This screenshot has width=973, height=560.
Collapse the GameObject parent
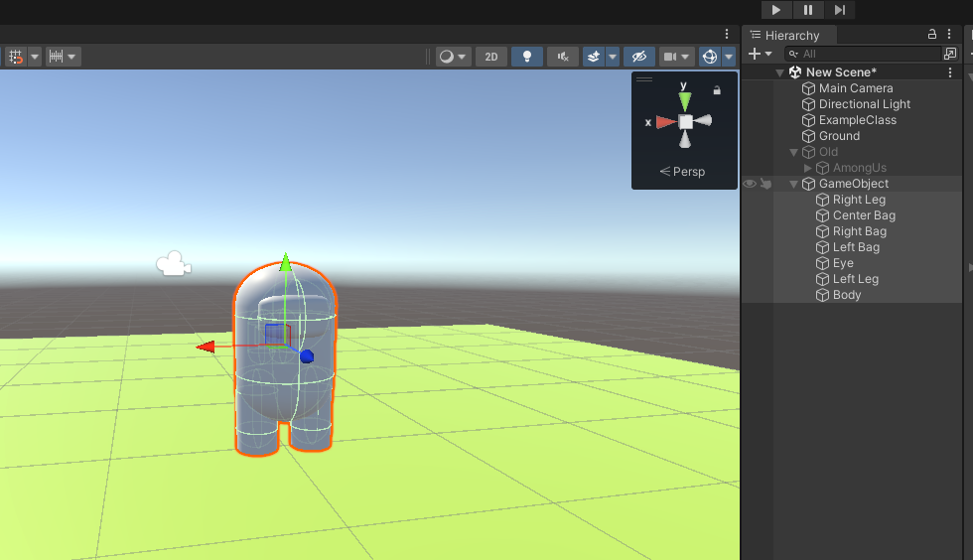click(793, 184)
